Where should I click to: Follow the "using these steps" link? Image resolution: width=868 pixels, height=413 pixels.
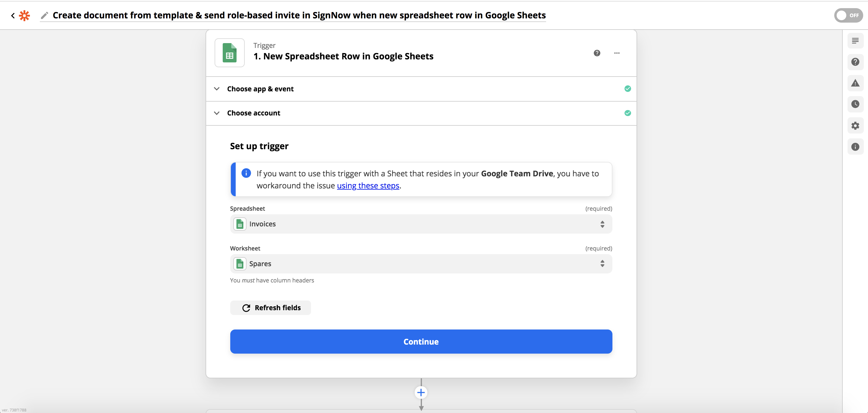pyautogui.click(x=368, y=186)
